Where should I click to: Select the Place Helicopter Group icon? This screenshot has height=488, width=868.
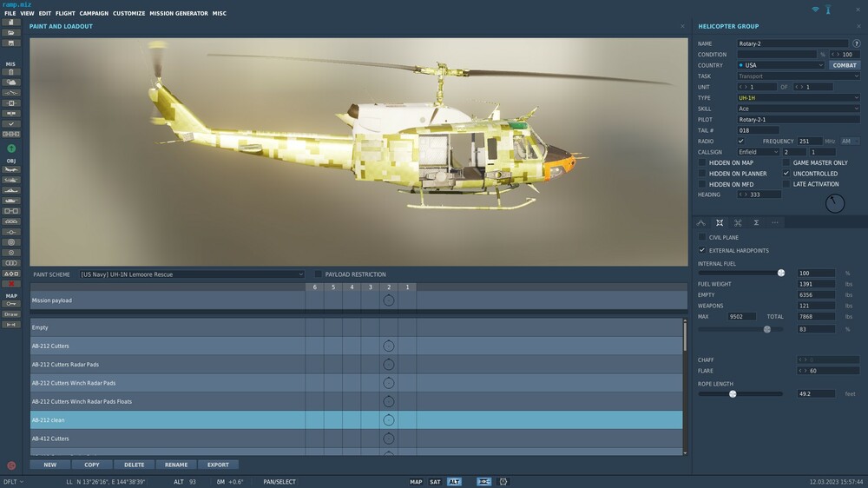click(11, 179)
